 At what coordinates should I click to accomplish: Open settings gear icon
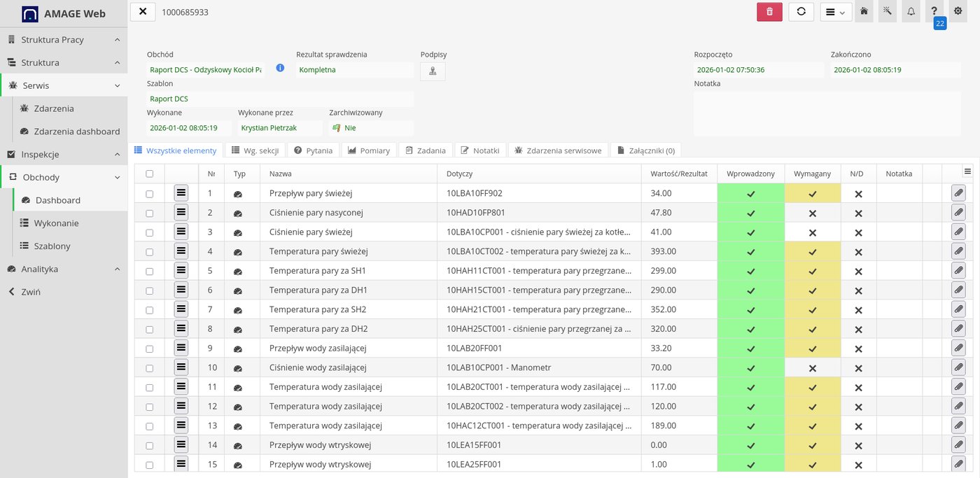pos(958,11)
